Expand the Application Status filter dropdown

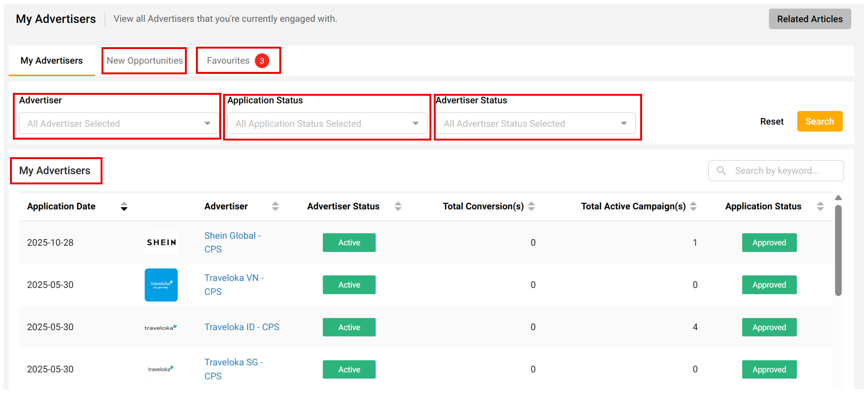(327, 123)
